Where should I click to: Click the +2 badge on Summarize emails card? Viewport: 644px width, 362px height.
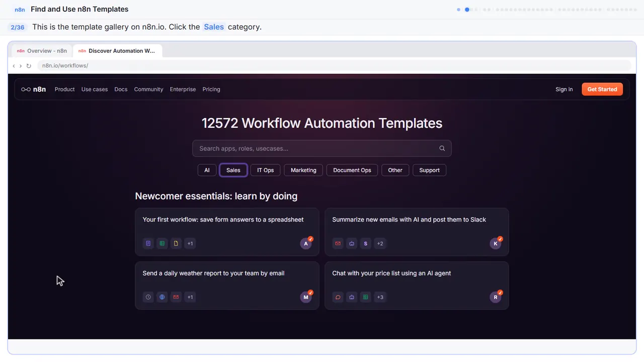(x=380, y=243)
